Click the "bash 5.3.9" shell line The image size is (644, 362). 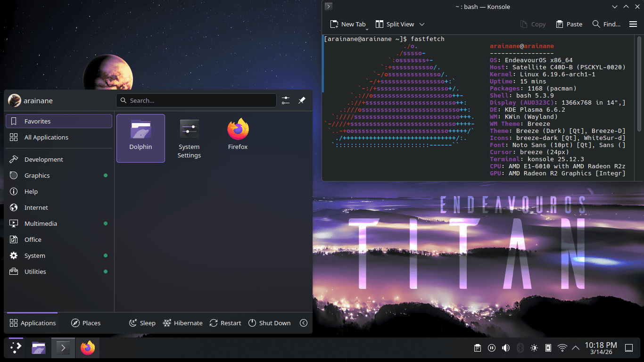(x=537, y=95)
